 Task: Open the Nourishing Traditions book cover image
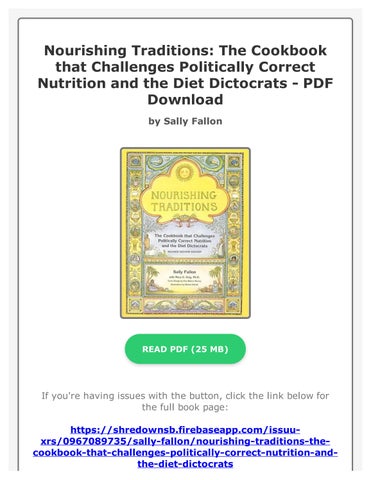(185, 233)
